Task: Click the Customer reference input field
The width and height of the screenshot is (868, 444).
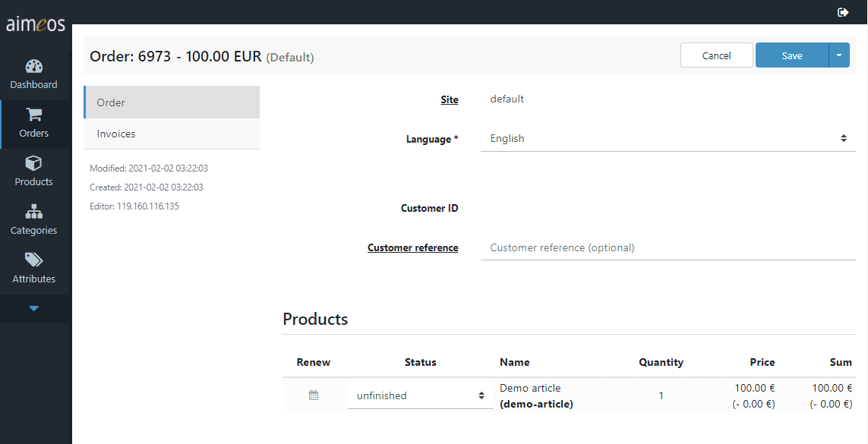Action: coord(668,248)
